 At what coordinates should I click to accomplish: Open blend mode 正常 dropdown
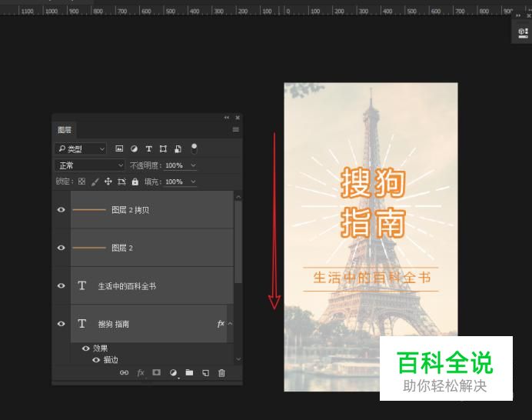90,165
